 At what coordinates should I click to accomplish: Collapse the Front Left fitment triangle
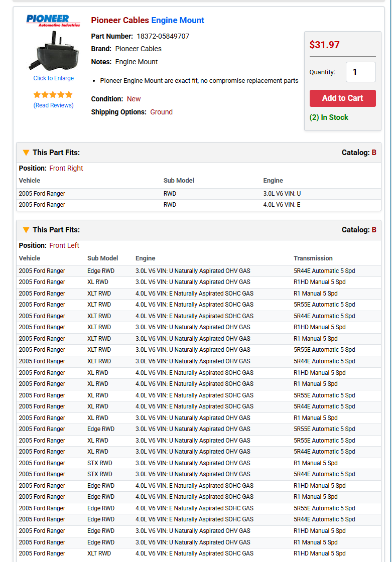26,230
